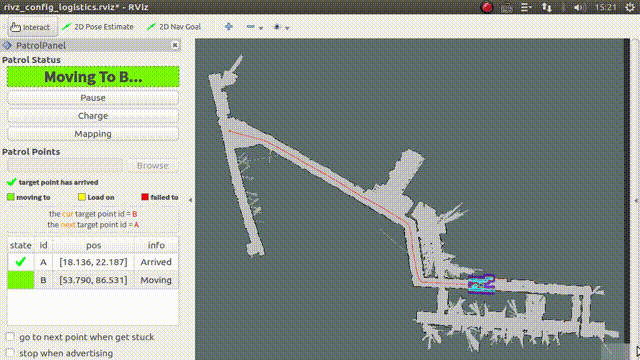Click the Charge button
Image resolution: width=640 pixels, height=360 pixels.
93,116
